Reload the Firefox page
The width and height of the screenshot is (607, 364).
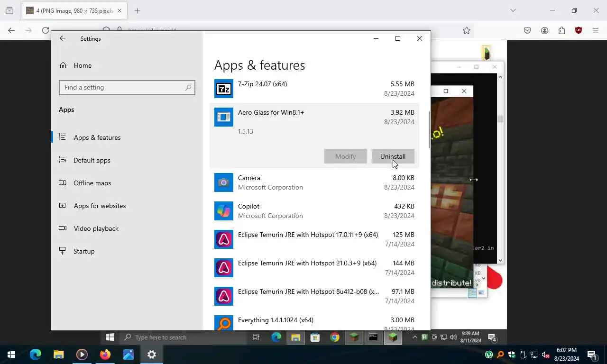coord(46,30)
